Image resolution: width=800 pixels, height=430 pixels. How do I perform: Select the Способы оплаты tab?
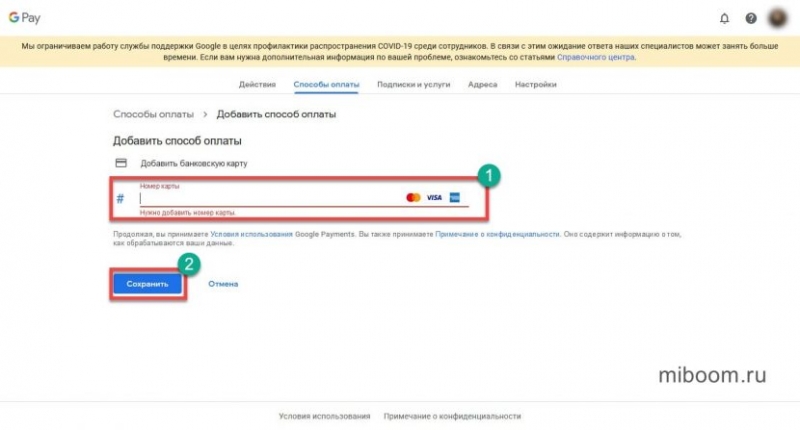(326, 85)
